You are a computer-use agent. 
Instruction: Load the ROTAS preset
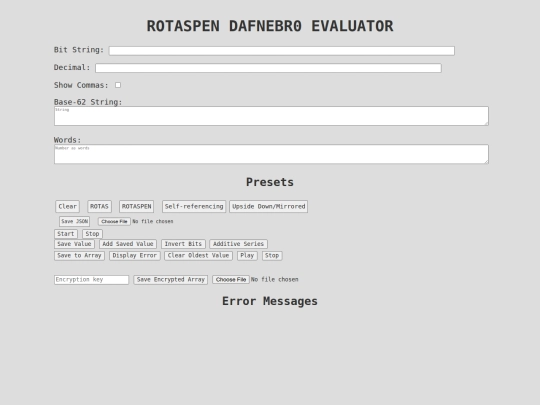99,207
